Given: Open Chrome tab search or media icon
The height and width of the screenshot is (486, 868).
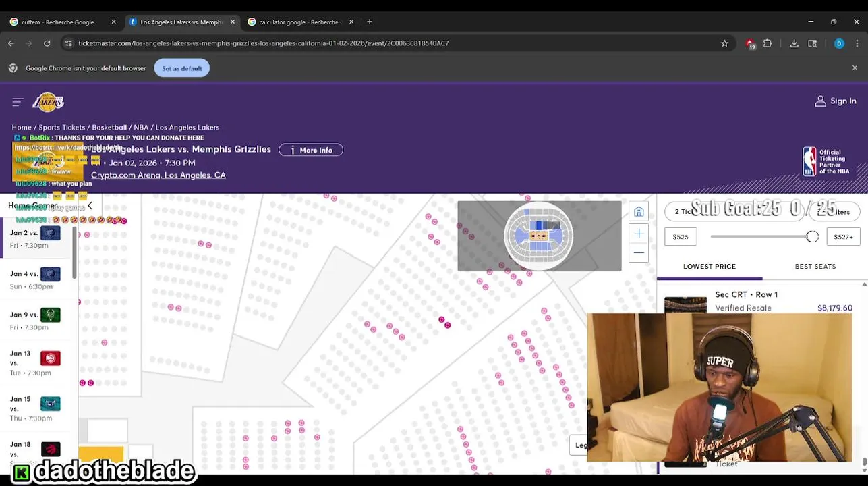Looking at the screenshot, I should 813,43.
